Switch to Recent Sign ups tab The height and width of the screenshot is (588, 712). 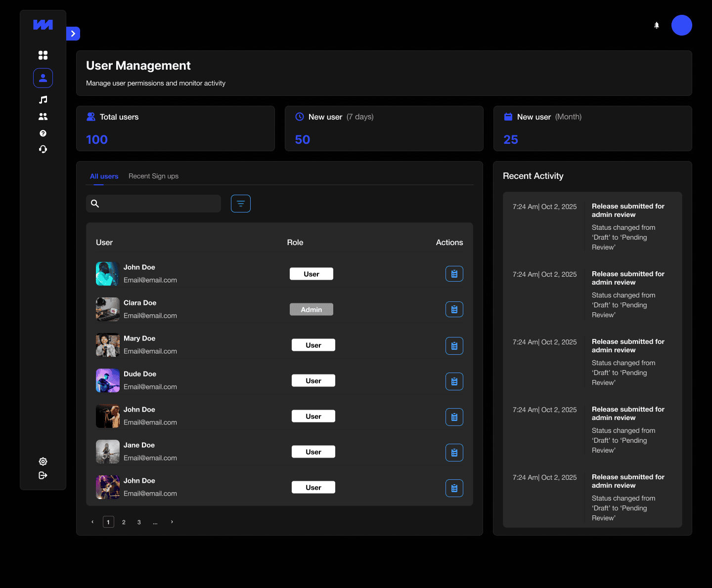(153, 176)
